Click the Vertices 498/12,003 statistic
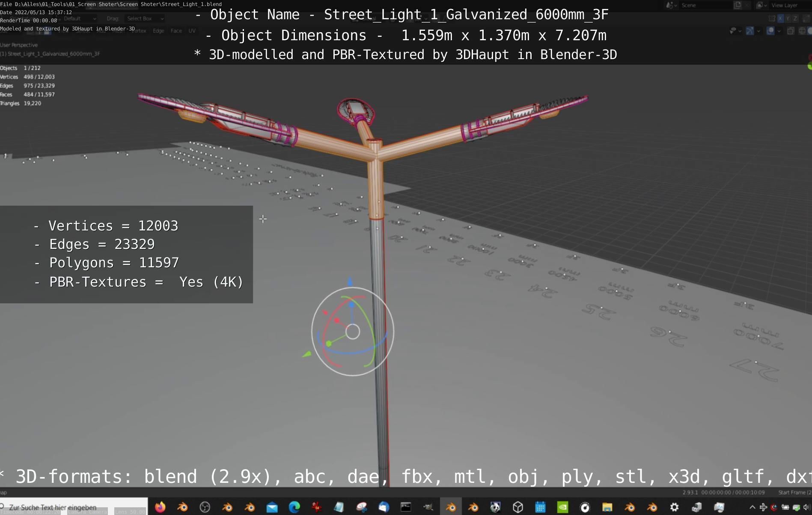The image size is (812, 515). pyautogui.click(x=27, y=77)
